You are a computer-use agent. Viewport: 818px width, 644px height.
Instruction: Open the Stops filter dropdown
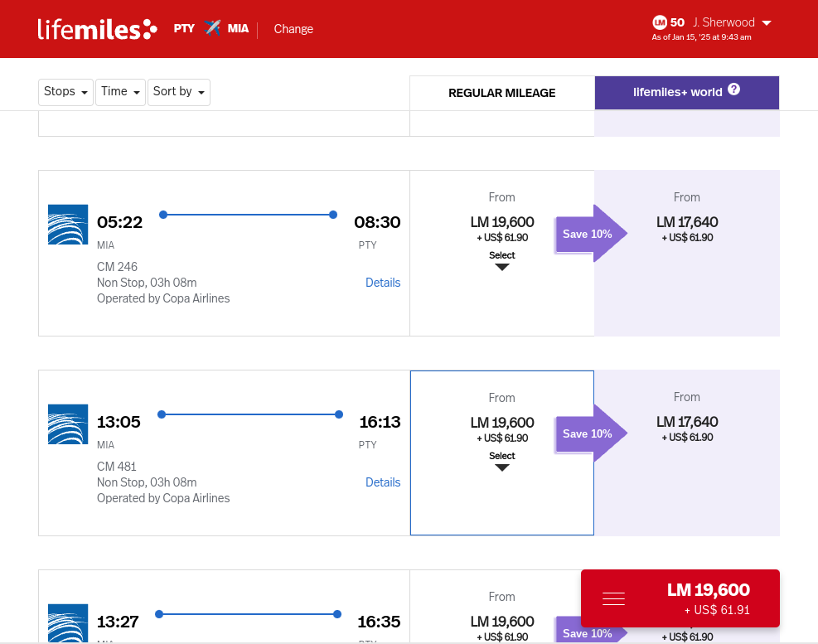(65, 92)
